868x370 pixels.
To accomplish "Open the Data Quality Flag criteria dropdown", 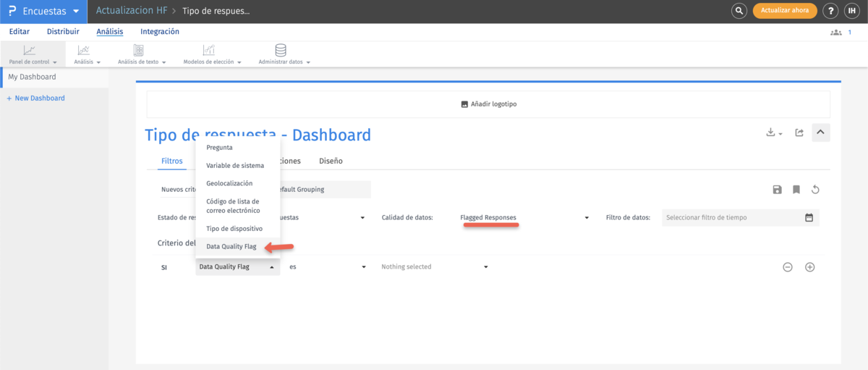I will click(237, 266).
